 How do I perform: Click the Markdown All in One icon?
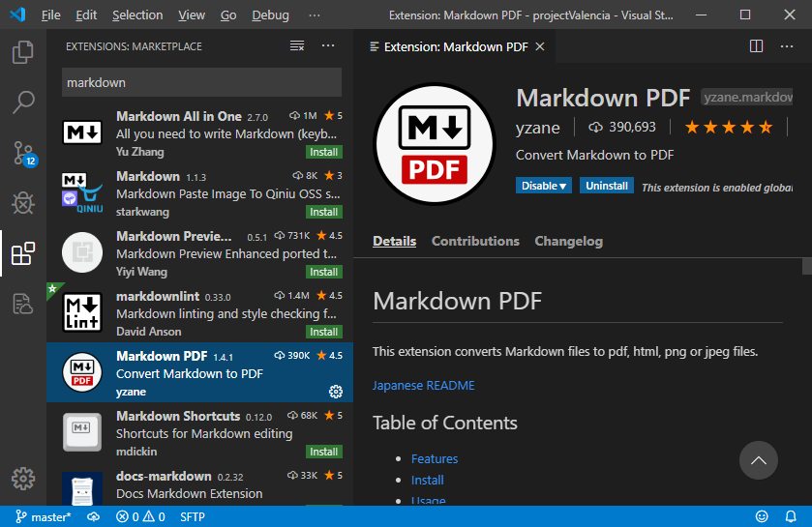[82, 132]
